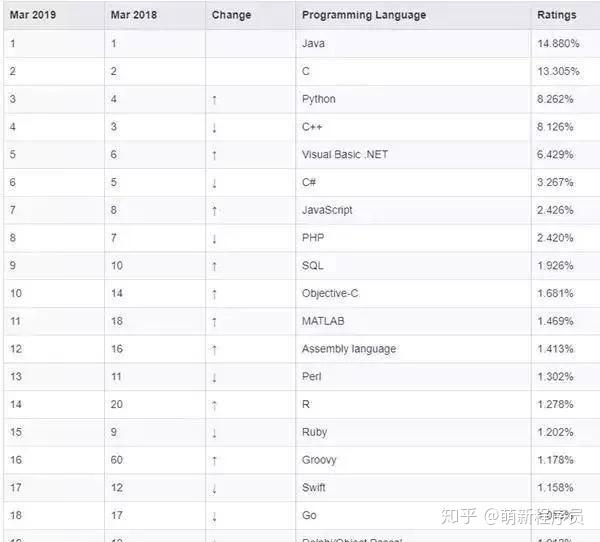Viewport: 600px width, 542px height.
Task: Select the up arrow in the JavaScript row
Action: (x=214, y=211)
